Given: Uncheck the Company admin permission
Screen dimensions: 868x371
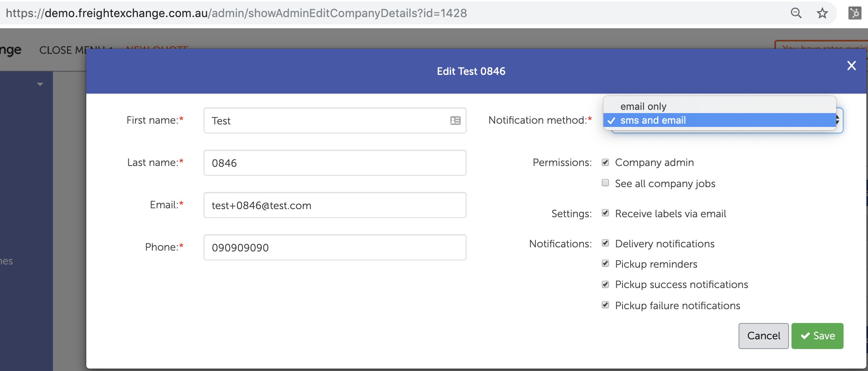Looking at the screenshot, I should pyautogui.click(x=605, y=162).
